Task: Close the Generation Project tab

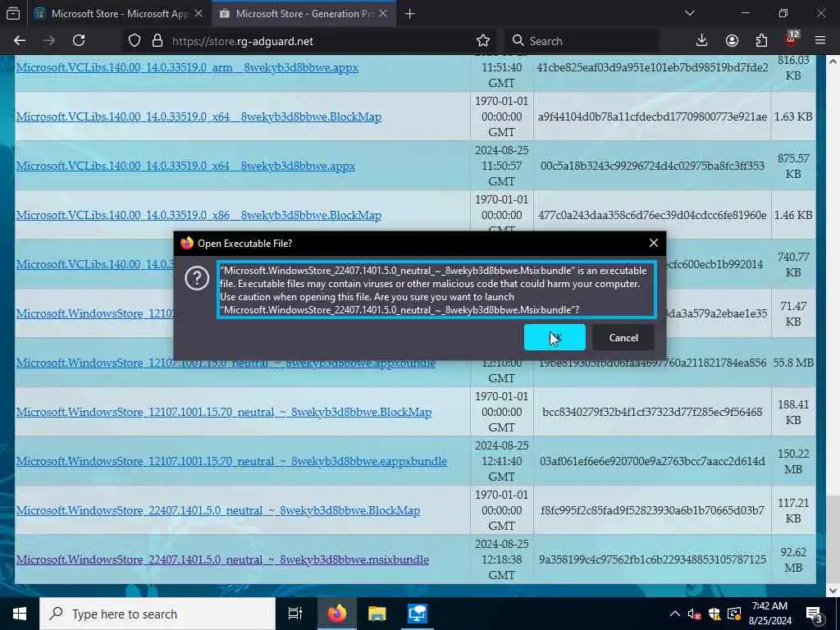Action: [383, 14]
